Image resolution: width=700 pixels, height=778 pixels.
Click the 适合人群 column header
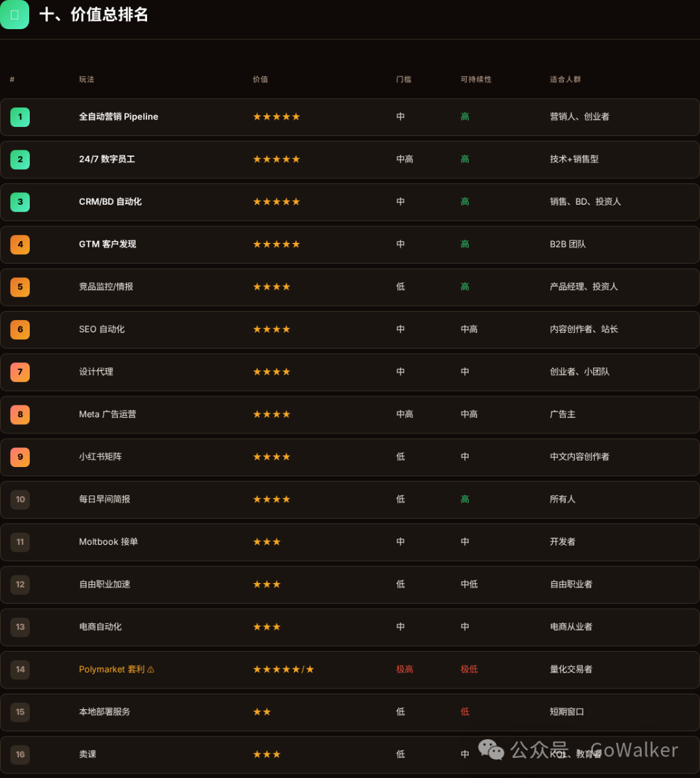pos(566,80)
